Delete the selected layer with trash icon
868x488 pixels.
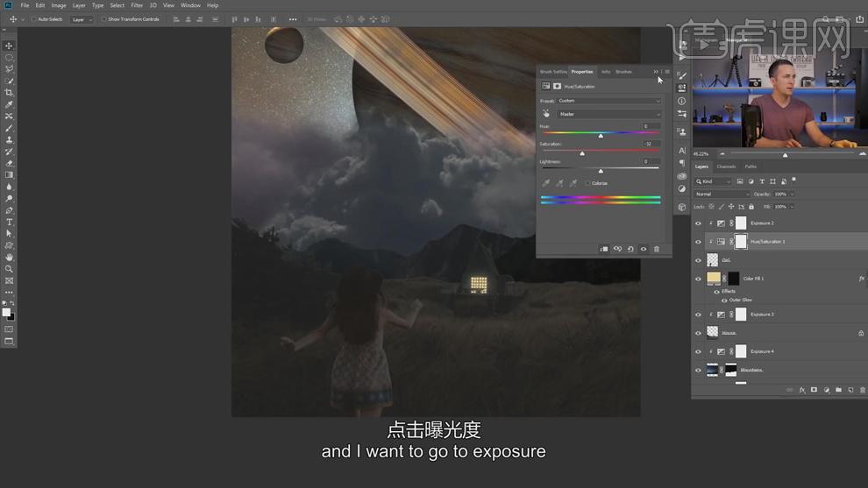pyautogui.click(x=863, y=390)
